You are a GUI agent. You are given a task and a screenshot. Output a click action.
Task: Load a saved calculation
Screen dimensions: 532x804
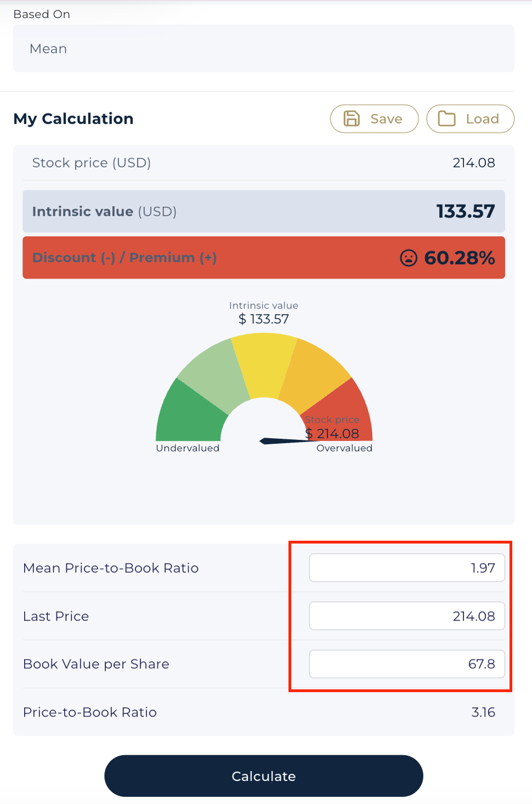point(470,119)
